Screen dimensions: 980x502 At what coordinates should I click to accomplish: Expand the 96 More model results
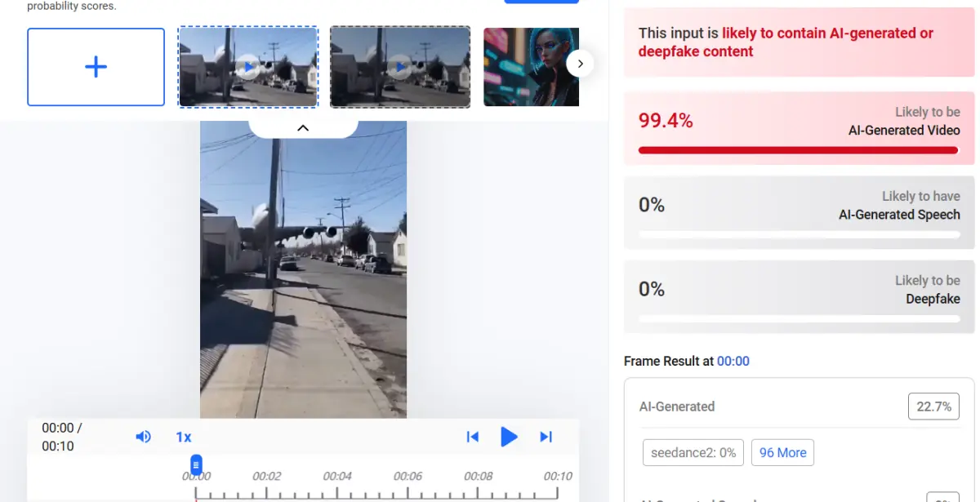pyautogui.click(x=782, y=452)
